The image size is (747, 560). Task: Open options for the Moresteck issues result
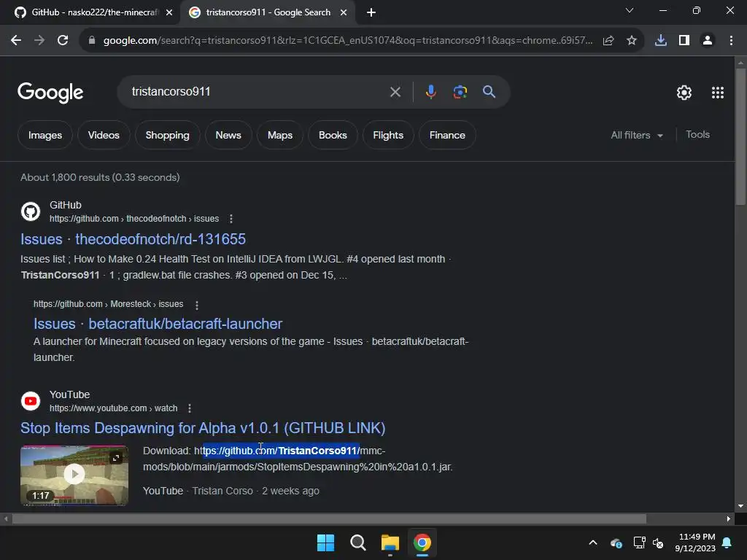tap(197, 305)
